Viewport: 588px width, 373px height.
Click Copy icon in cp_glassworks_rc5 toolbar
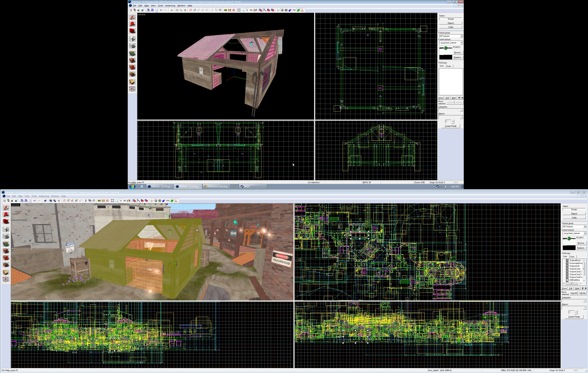(90, 201)
